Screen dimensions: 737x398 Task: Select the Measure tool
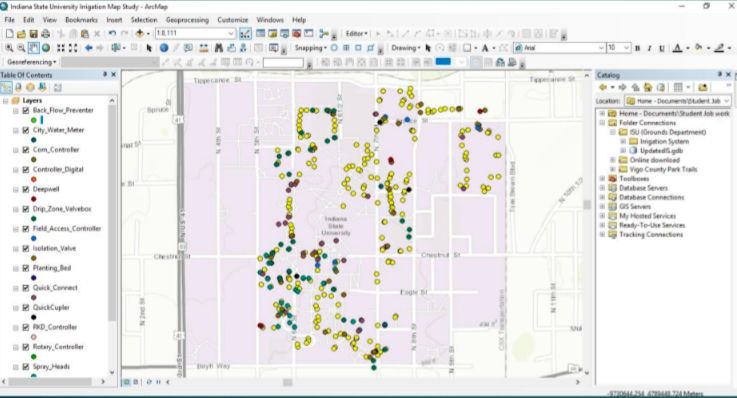(x=204, y=48)
